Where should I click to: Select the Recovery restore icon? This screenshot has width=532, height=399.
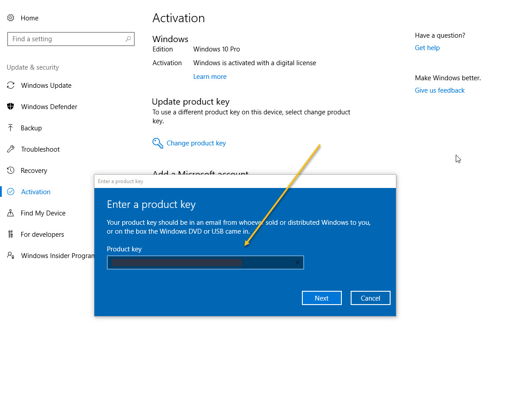click(11, 170)
